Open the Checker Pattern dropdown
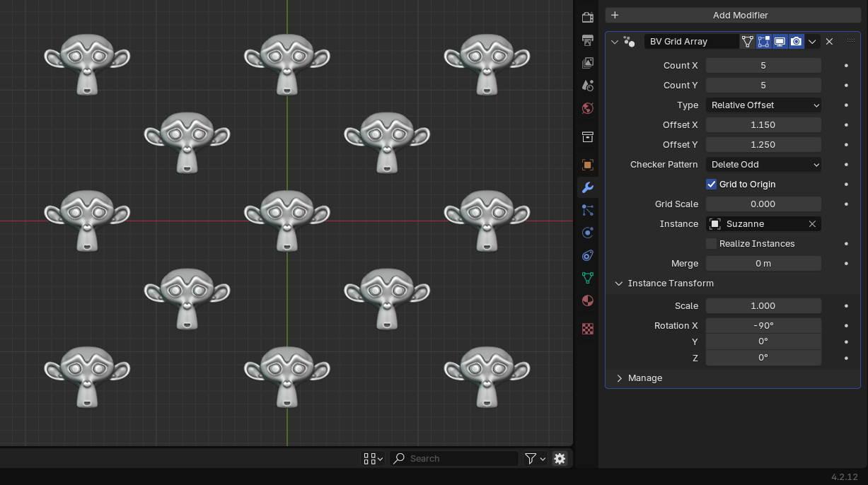The height and width of the screenshot is (485, 868). [x=763, y=165]
